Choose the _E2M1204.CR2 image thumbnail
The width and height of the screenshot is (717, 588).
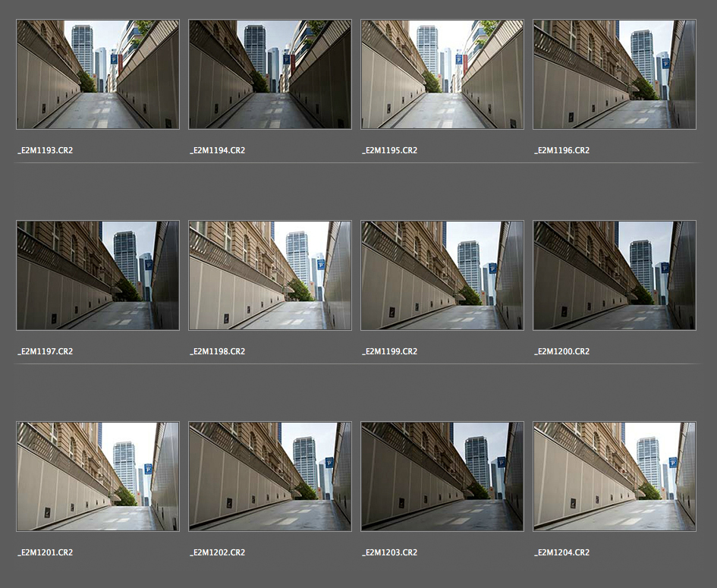coord(615,476)
